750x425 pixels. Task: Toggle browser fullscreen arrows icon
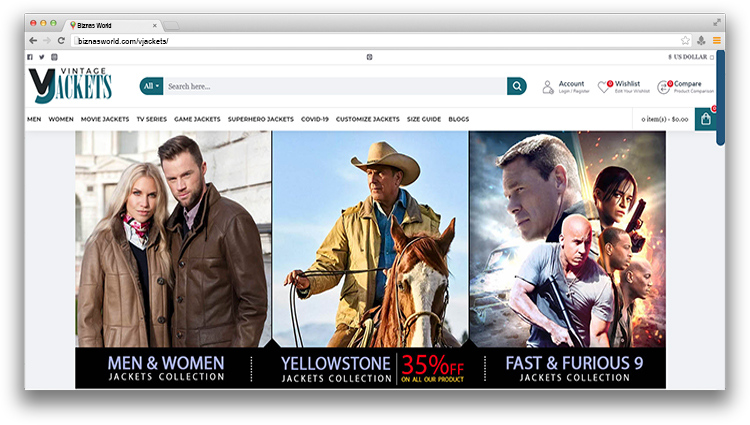pos(717,22)
